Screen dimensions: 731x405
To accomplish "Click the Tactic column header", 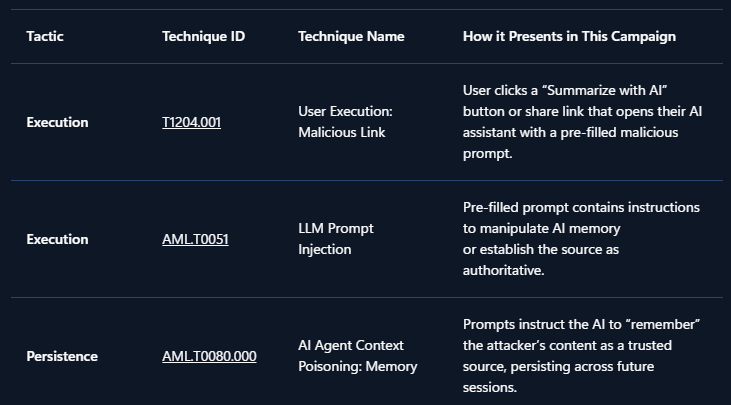I will [44, 36].
